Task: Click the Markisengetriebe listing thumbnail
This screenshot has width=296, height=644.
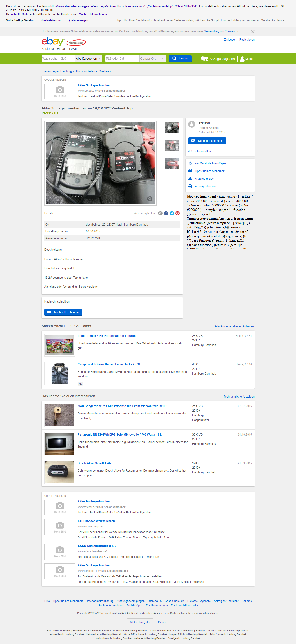Action: pos(59,415)
